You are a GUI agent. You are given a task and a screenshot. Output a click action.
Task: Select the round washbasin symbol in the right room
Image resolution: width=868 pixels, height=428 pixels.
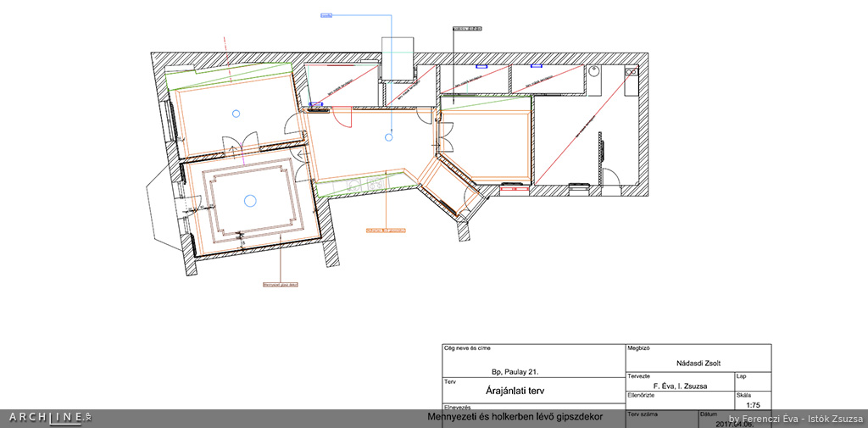pos(594,71)
